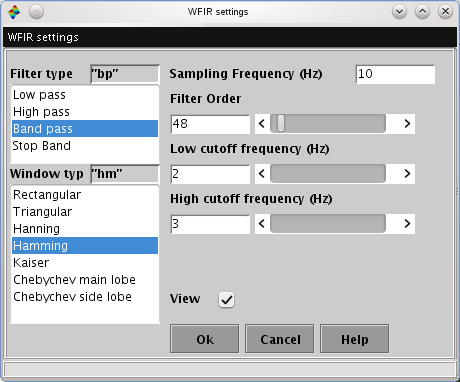Confirm settings with the Ok button
The width and height of the screenshot is (460, 382).
[205, 339]
